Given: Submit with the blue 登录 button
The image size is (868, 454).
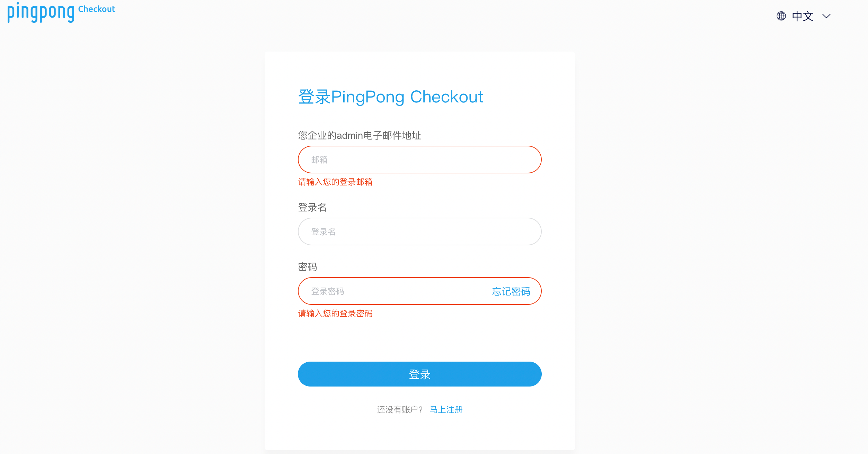Looking at the screenshot, I should pyautogui.click(x=419, y=374).
